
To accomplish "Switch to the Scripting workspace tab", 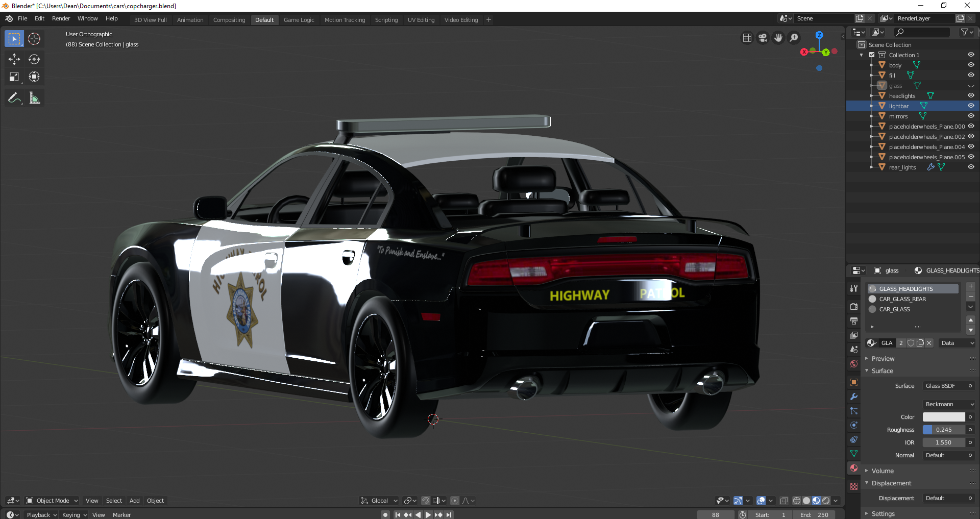I will click(x=386, y=20).
